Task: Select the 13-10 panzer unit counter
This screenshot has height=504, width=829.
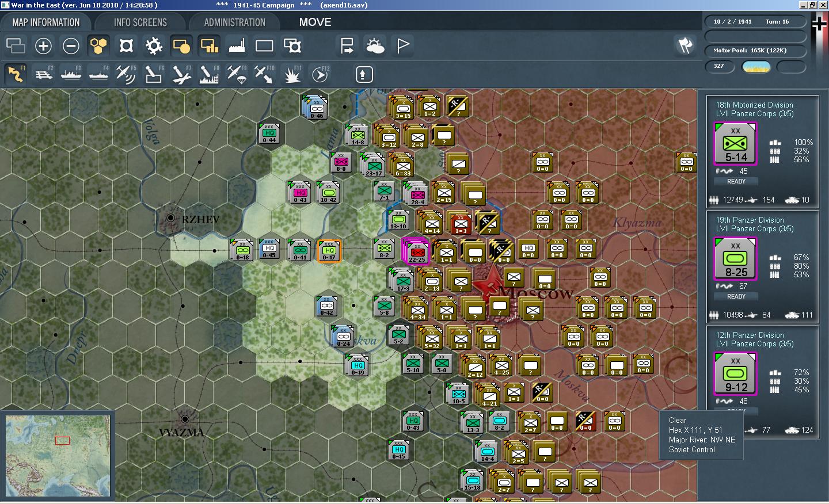Action: pyautogui.click(x=398, y=220)
